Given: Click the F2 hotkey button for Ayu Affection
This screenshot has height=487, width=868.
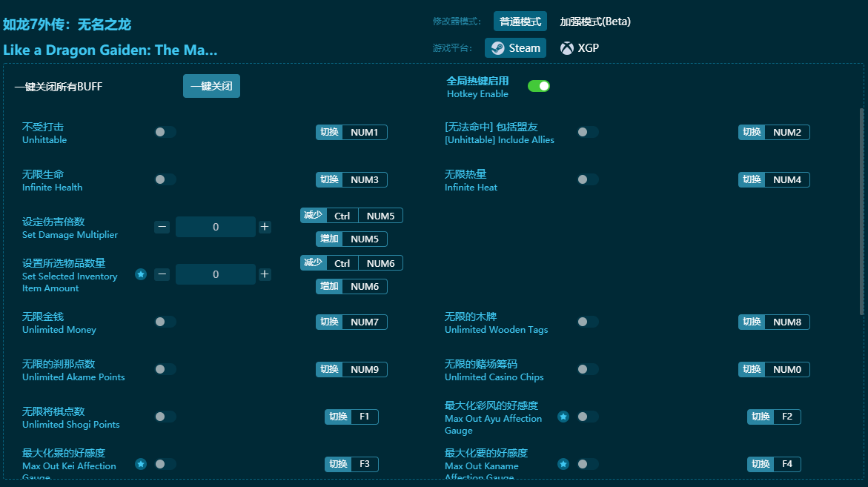Looking at the screenshot, I should [x=786, y=417].
